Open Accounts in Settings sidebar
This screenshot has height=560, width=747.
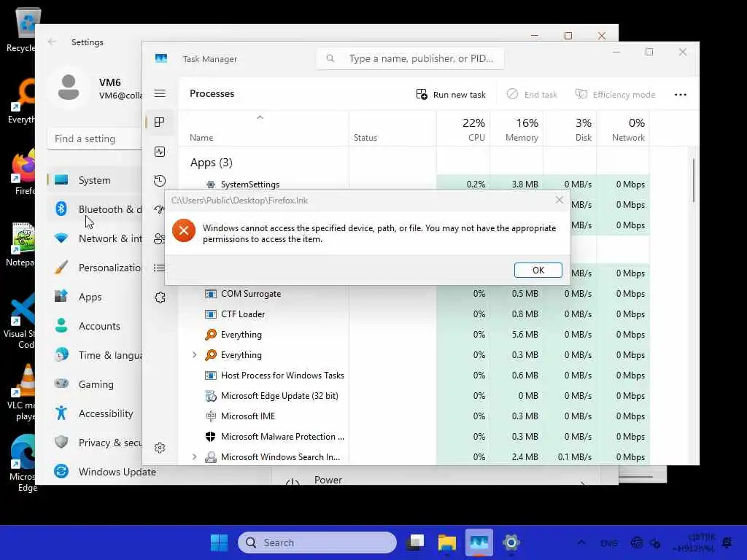point(94,326)
